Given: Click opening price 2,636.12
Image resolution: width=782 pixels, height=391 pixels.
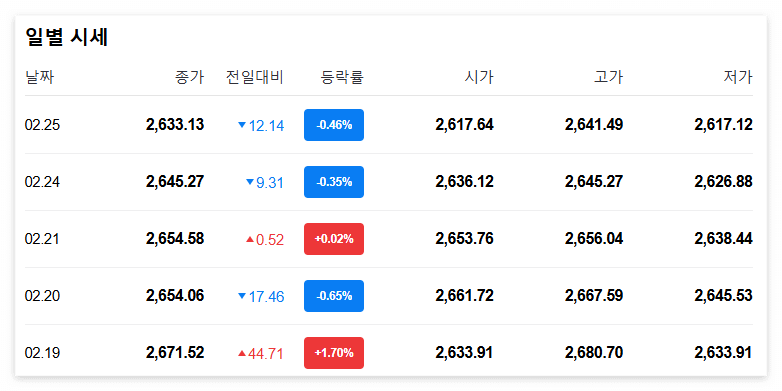Looking at the screenshot, I should (464, 182).
